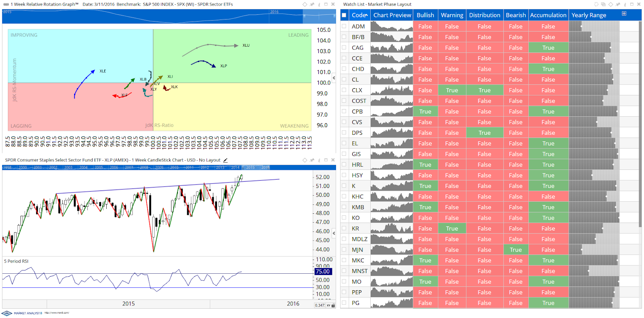This screenshot has height=318, width=644.
Task: Click the True Distribution cell for DPS
Action: (485, 132)
